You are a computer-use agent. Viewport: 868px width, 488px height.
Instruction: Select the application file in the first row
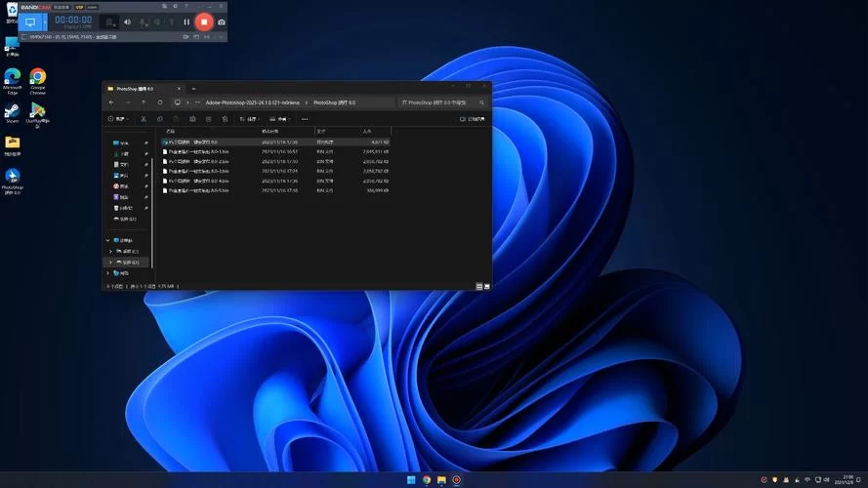pyautogui.click(x=275, y=142)
